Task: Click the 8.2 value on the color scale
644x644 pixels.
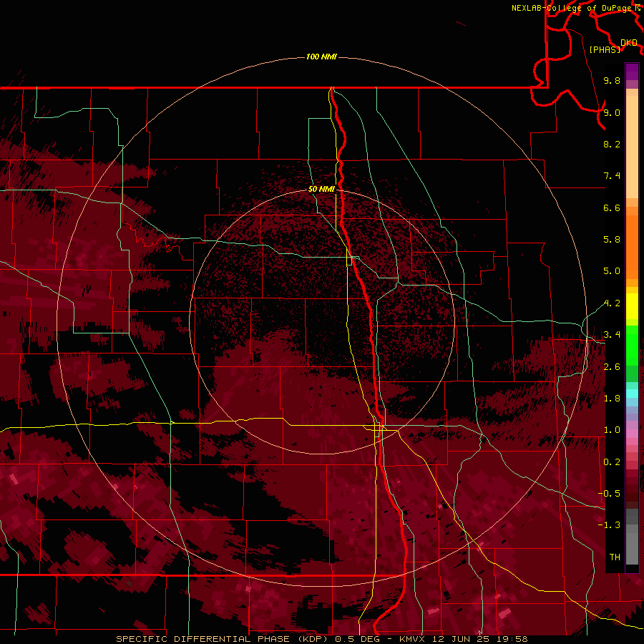Action: [612, 144]
